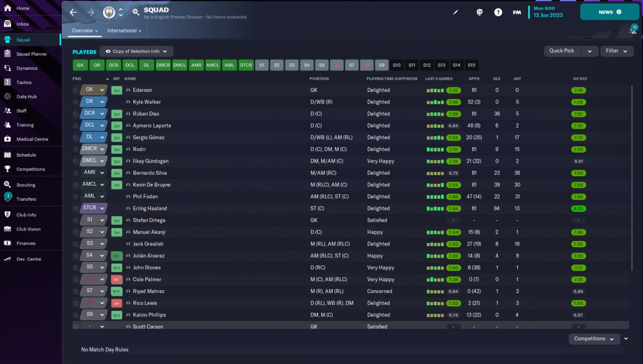Click the Schedule calendar icon

point(8,155)
